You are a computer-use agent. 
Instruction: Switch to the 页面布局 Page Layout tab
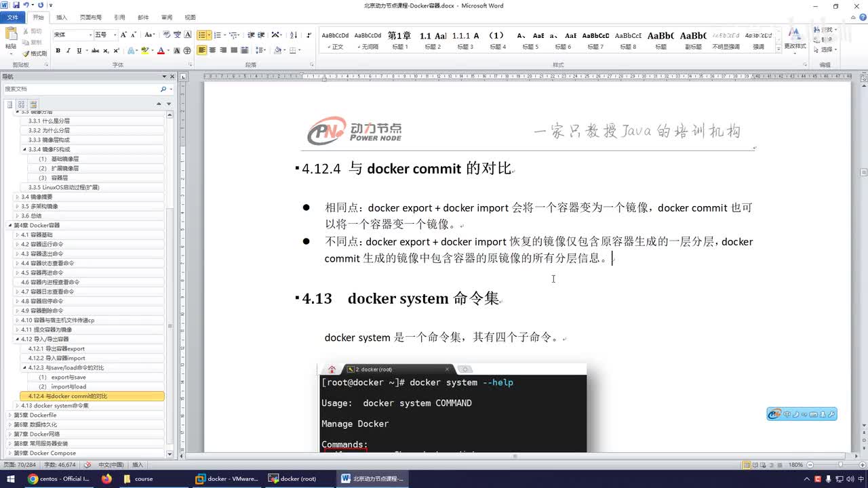(91, 17)
